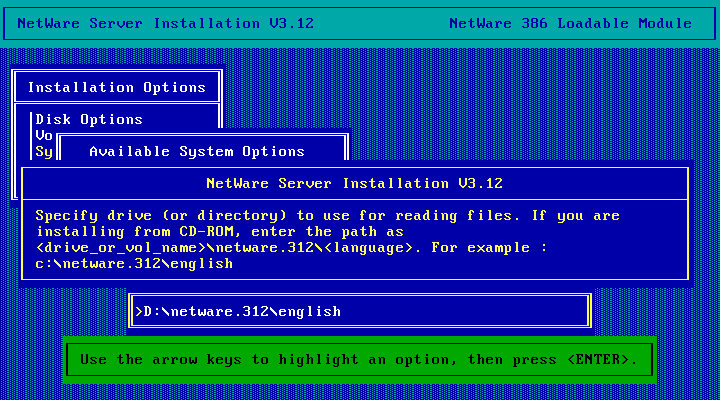Click the D:\netware.312\english path input field

[360, 311]
